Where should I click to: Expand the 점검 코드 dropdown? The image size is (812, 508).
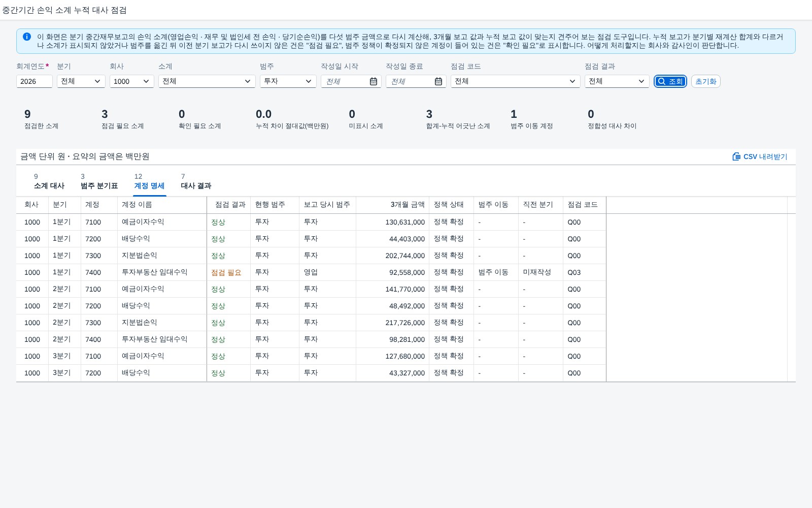click(516, 81)
